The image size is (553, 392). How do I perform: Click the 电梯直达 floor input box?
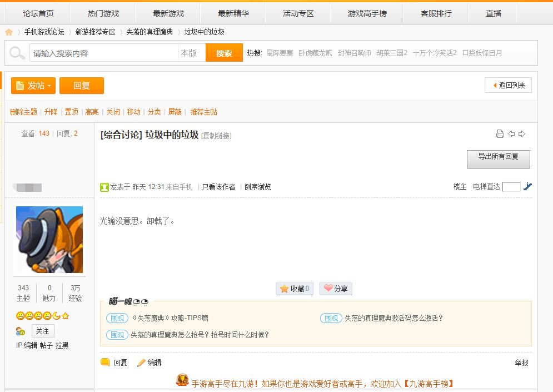511,187
